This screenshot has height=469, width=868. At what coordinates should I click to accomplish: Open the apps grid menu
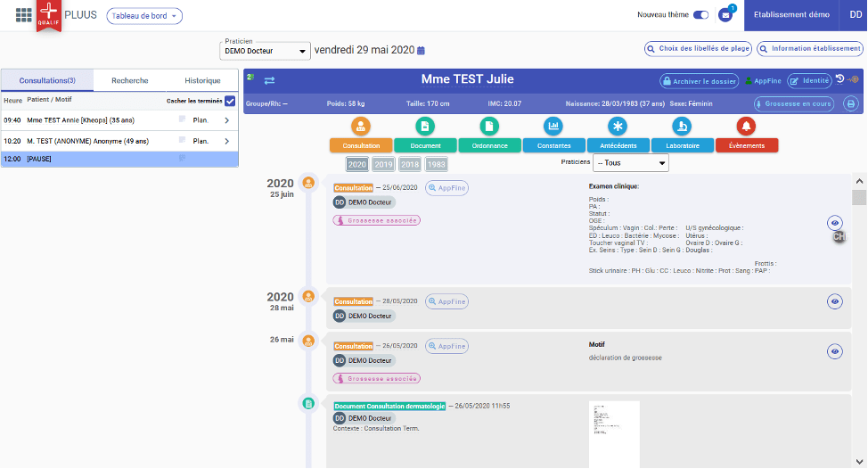(x=24, y=15)
